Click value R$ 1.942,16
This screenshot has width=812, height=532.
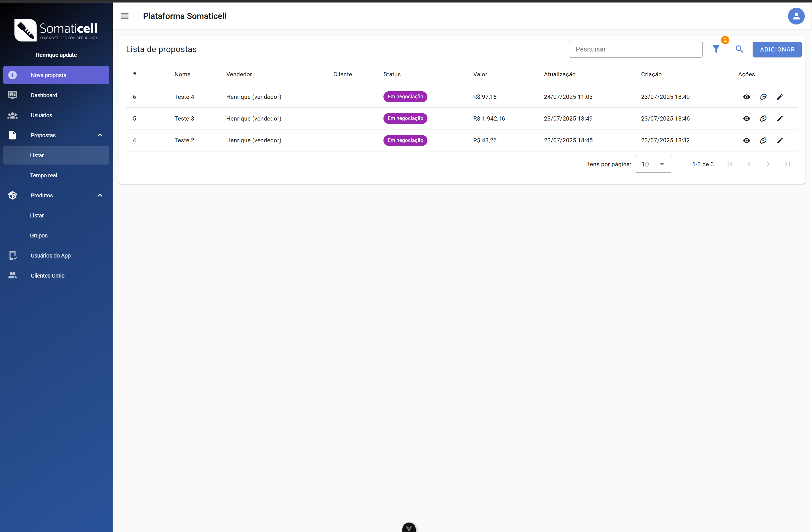(x=489, y=119)
